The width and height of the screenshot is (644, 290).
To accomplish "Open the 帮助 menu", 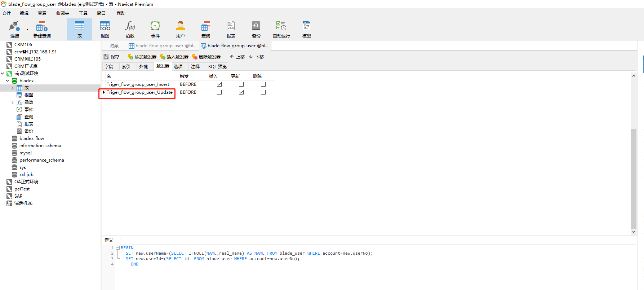I will click(121, 13).
